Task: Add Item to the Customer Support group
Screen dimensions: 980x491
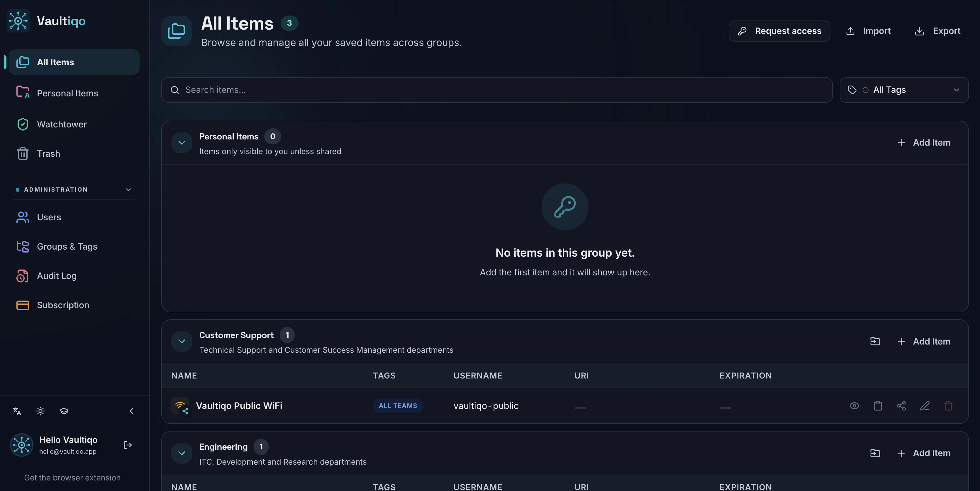Action: pyautogui.click(x=924, y=341)
